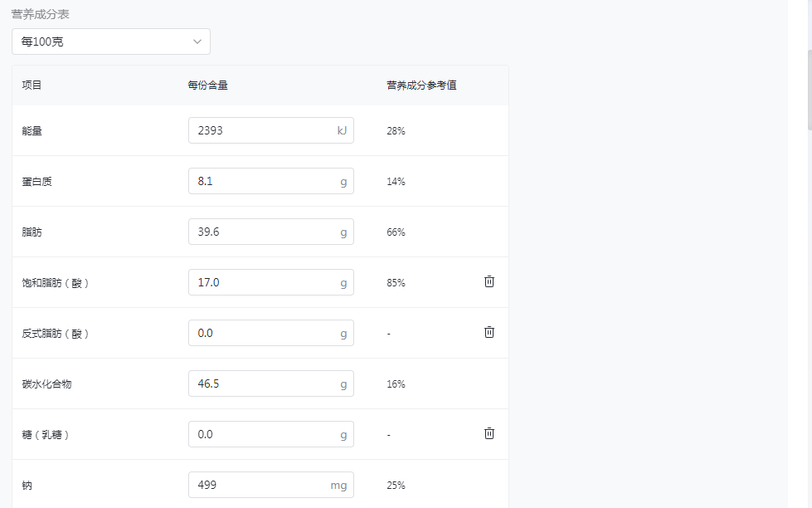Image resolution: width=812 pixels, height=508 pixels.
Task: Select the 脂肪 amount field showing 39.6
Action: click(261, 232)
